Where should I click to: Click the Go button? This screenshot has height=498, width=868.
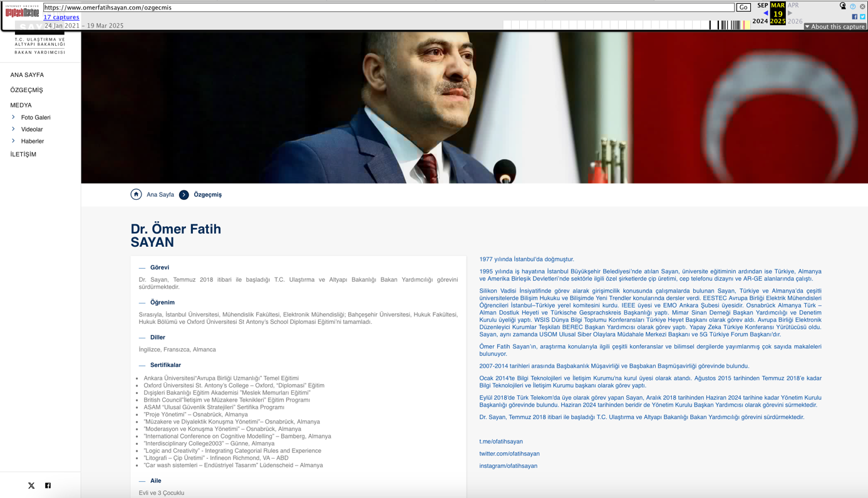coord(743,8)
